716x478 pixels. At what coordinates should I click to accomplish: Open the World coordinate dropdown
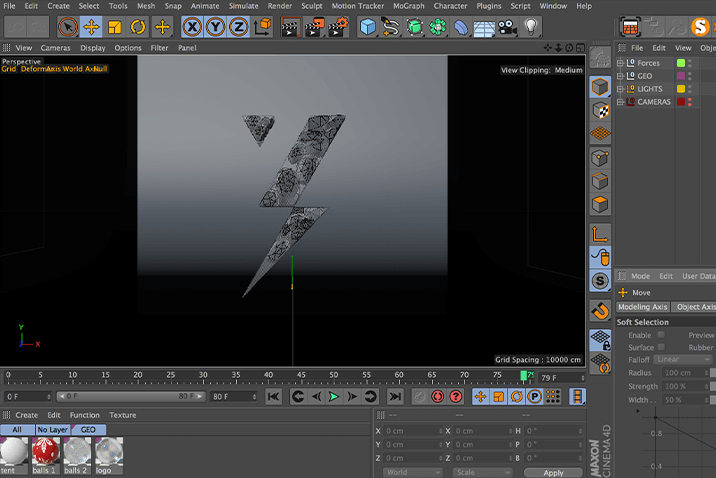pyautogui.click(x=413, y=472)
